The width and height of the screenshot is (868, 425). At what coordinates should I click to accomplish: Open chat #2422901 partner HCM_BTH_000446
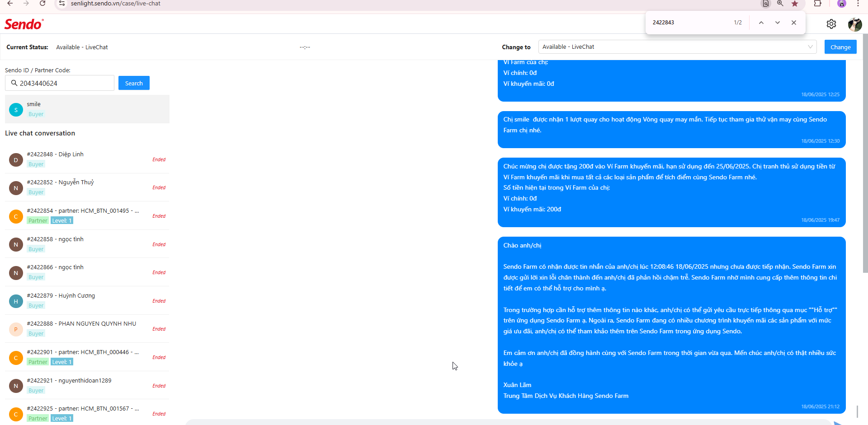pyautogui.click(x=87, y=357)
